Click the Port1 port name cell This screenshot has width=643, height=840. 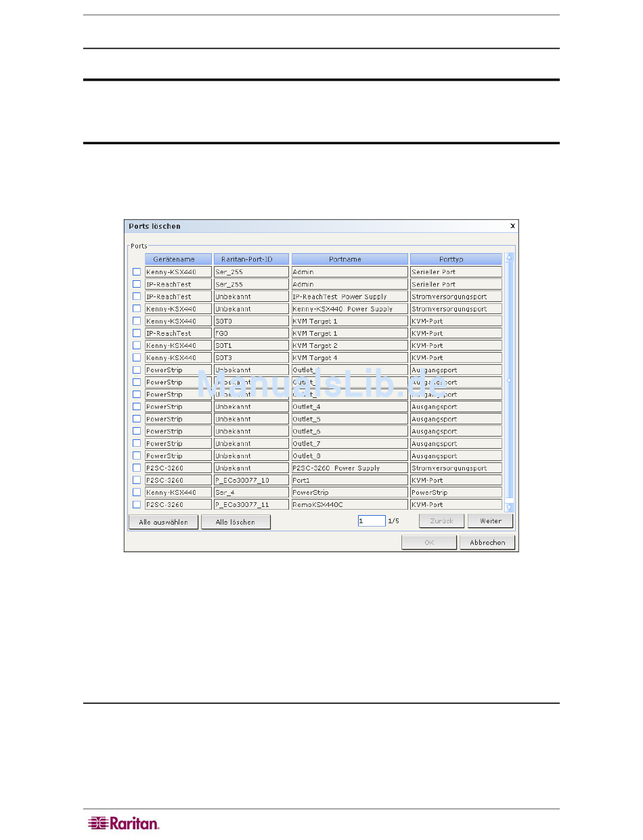[x=350, y=480]
